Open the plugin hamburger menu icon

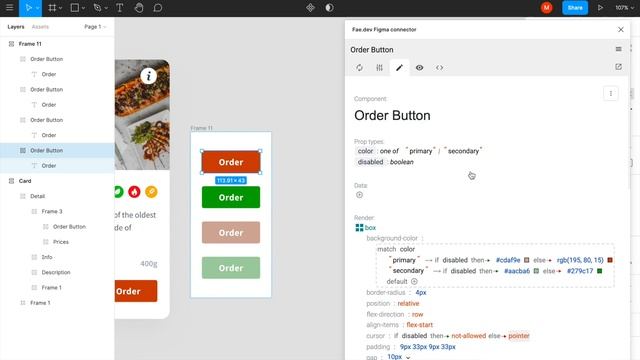618,49
